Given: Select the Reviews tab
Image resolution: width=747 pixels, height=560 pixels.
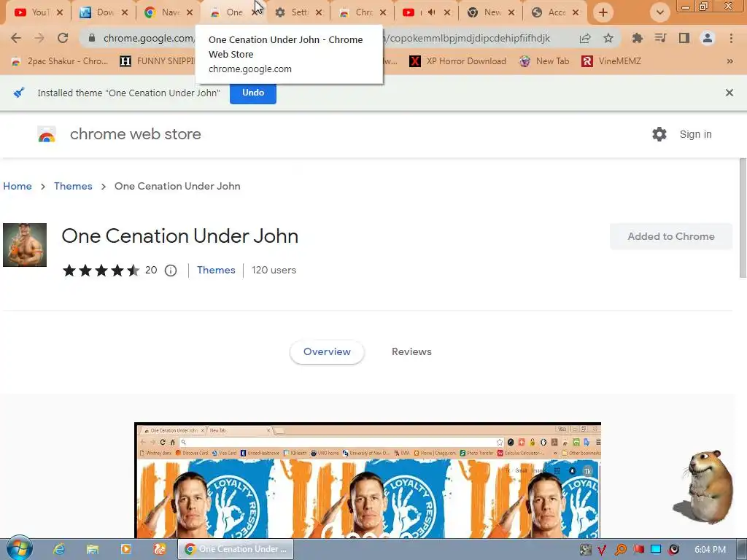Looking at the screenshot, I should 411,352.
